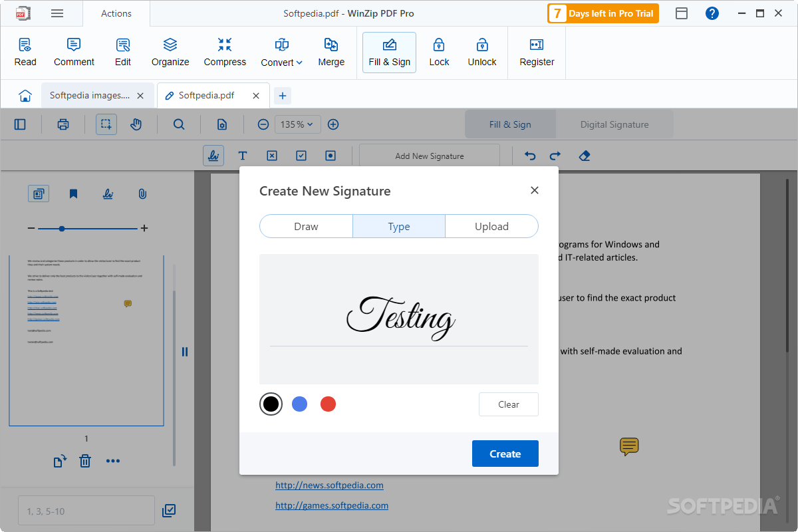
Task: Toggle the window layout icon in title bar
Action: click(682, 13)
